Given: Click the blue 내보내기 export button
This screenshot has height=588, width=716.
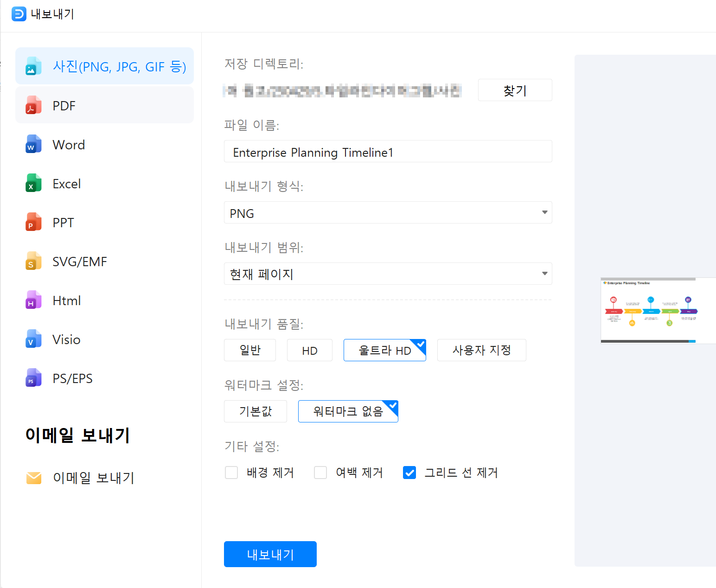Looking at the screenshot, I should tap(270, 554).
